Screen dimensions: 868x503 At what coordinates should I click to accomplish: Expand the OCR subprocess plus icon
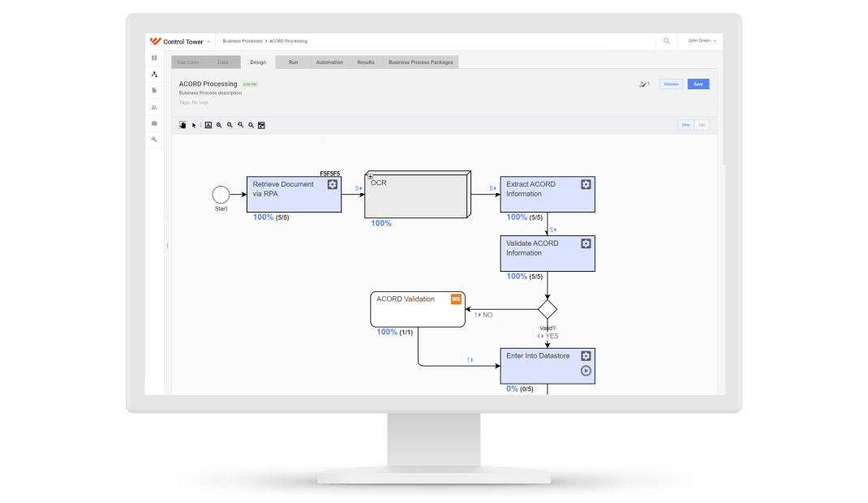(371, 177)
